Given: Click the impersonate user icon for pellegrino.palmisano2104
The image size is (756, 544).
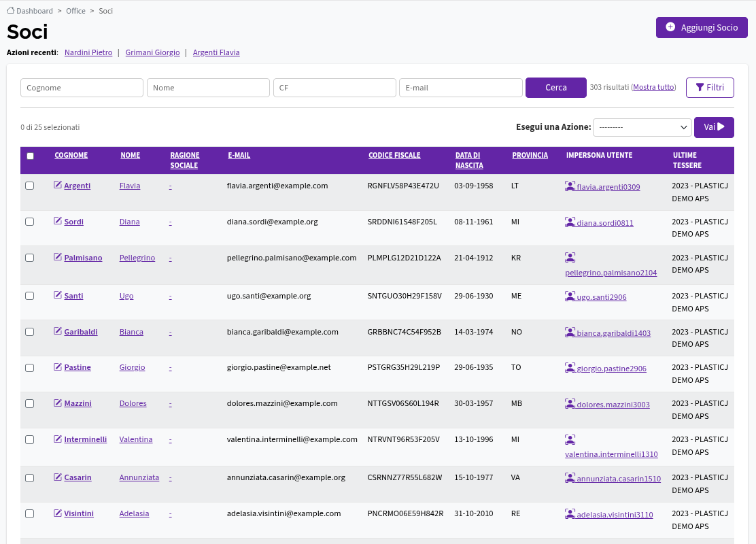Looking at the screenshot, I should (x=570, y=258).
